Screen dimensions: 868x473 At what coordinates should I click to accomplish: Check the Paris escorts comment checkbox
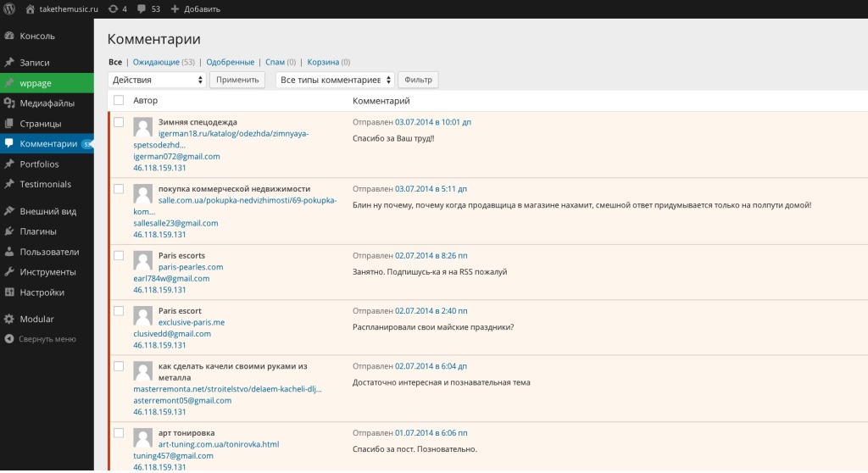click(x=119, y=255)
